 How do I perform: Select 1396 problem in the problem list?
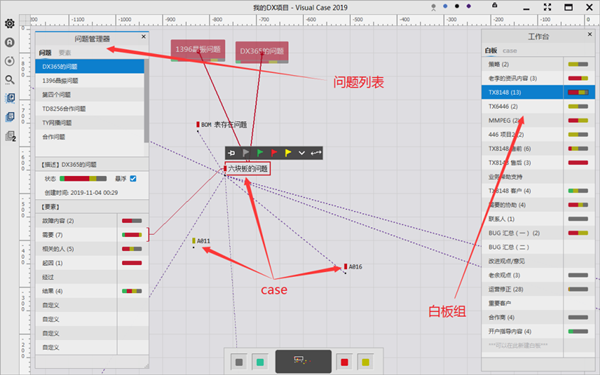pos(90,80)
